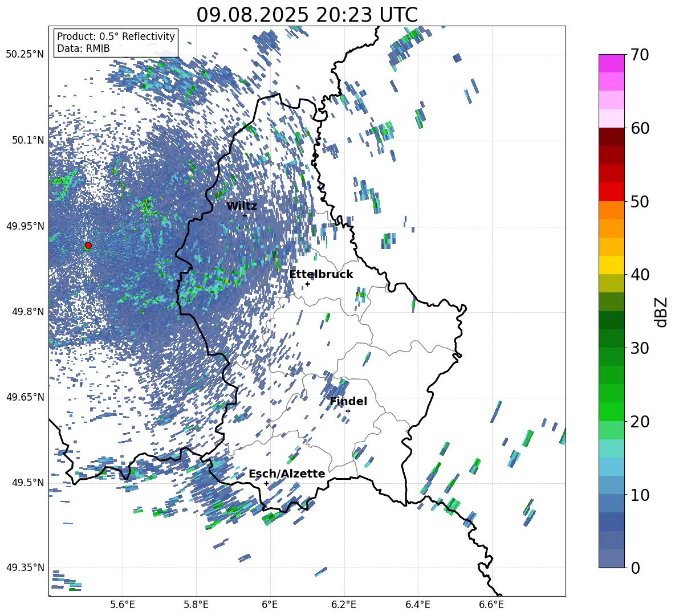675x616 pixels.
Task: Click the dark green colorbar segment near 35
Action: (x=611, y=320)
